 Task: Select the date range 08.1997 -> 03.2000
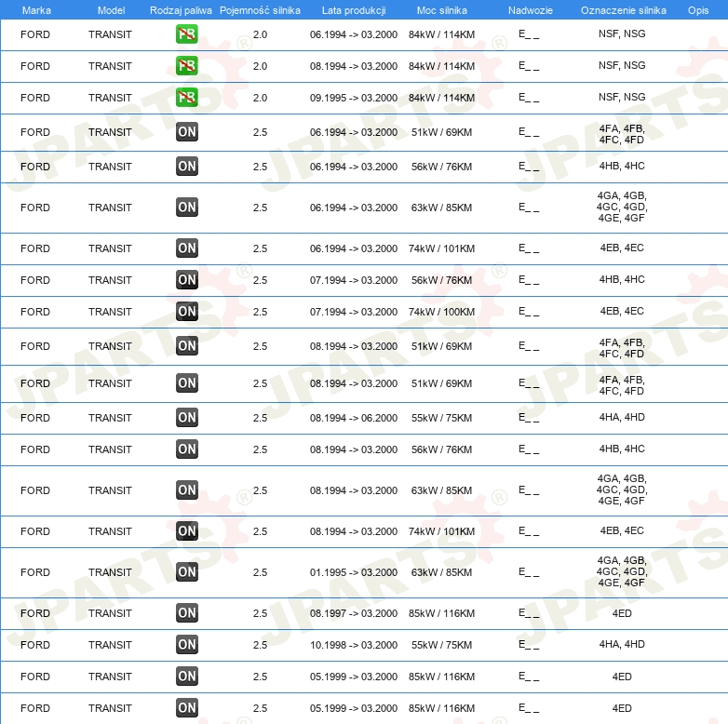pyautogui.click(x=354, y=613)
